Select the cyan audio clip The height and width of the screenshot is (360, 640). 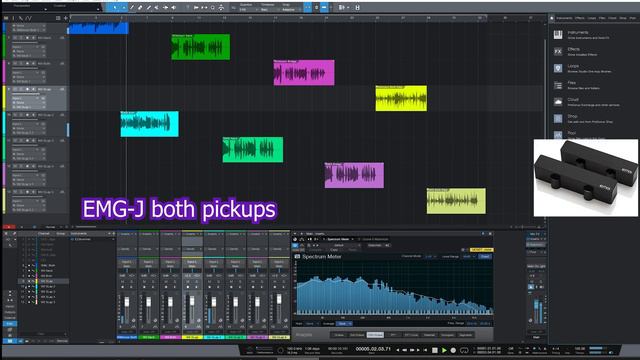pos(149,124)
